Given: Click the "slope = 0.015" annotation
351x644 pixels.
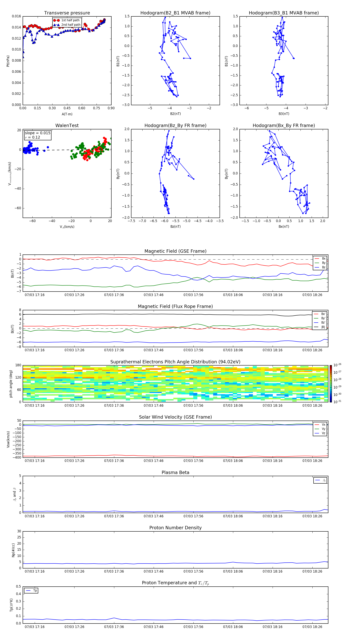Looking at the screenshot, I should click(x=38, y=133).
